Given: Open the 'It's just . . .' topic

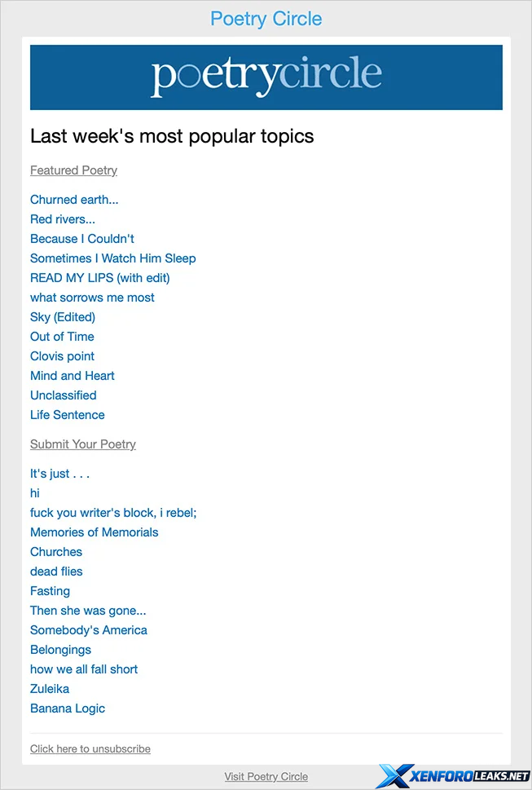Looking at the screenshot, I should pyautogui.click(x=59, y=474).
